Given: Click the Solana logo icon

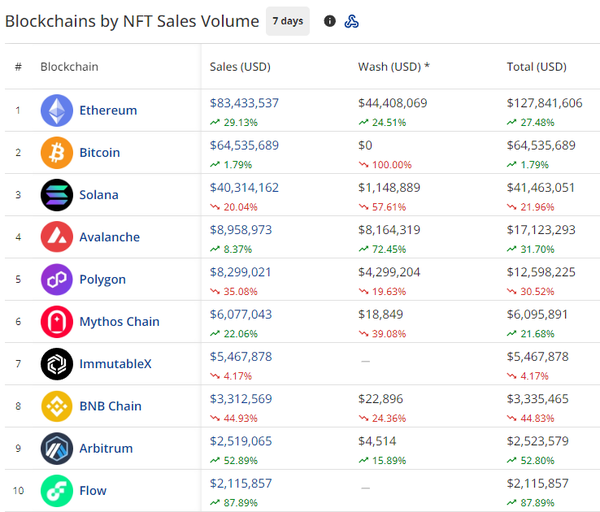Looking at the screenshot, I should pyautogui.click(x=56, y=195).
